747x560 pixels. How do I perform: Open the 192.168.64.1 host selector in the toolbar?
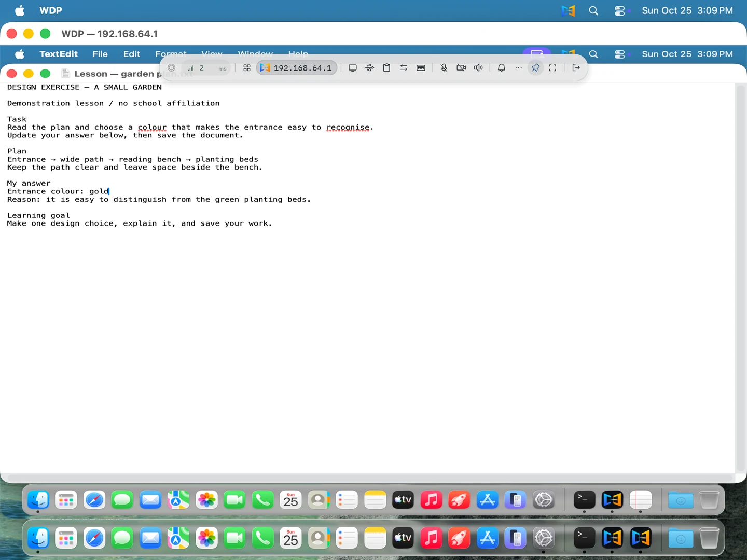click(297, 68)
